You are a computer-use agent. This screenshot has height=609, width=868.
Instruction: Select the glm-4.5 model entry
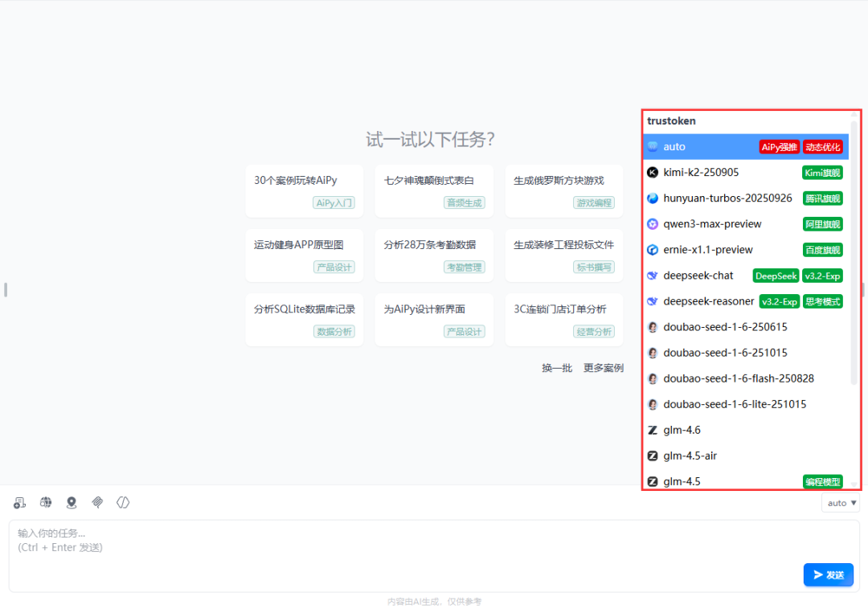[746, 481]
